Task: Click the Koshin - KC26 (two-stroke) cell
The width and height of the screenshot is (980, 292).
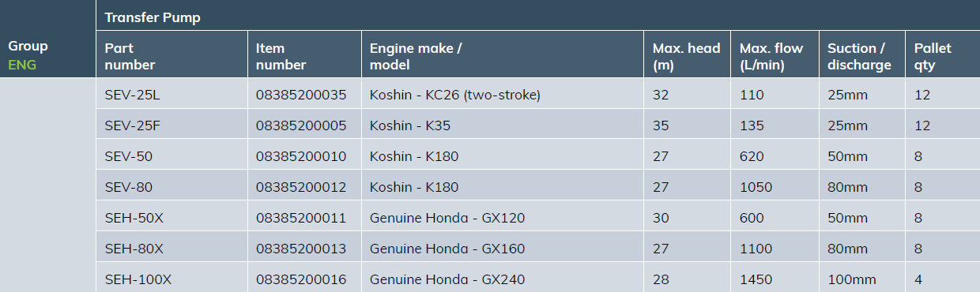Action: pyautogui.click(x=455, y=95)
